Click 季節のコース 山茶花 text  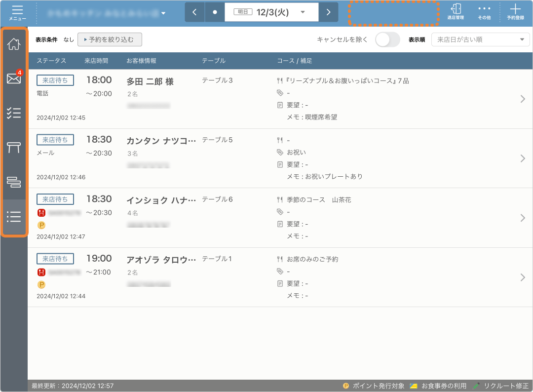click(319, 200)
